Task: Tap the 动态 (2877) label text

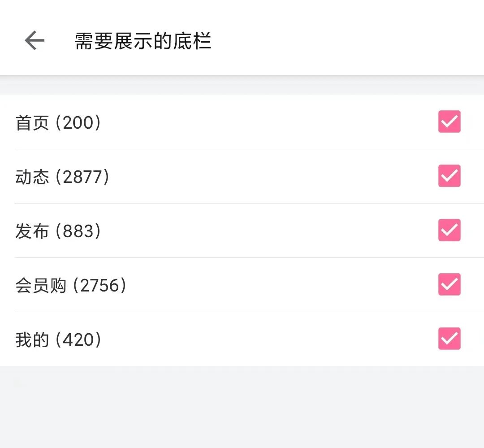Action: (62, 177)
